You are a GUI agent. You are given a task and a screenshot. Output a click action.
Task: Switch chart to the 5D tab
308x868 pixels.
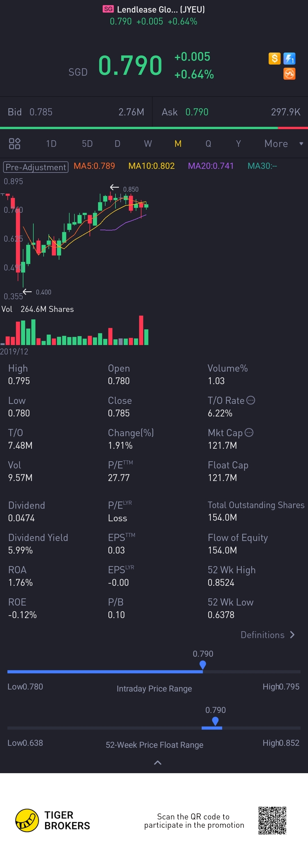(87, 144)
